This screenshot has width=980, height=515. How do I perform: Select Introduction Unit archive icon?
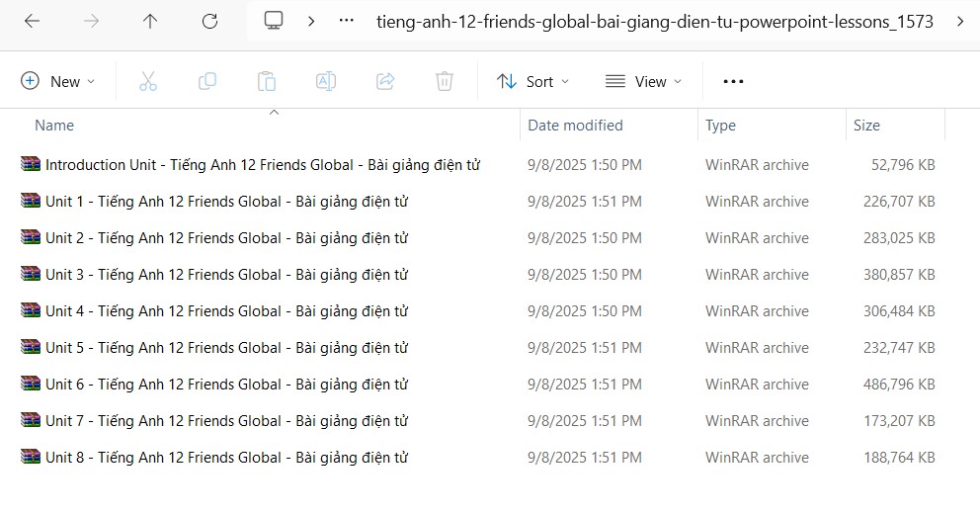click(31, 164)
